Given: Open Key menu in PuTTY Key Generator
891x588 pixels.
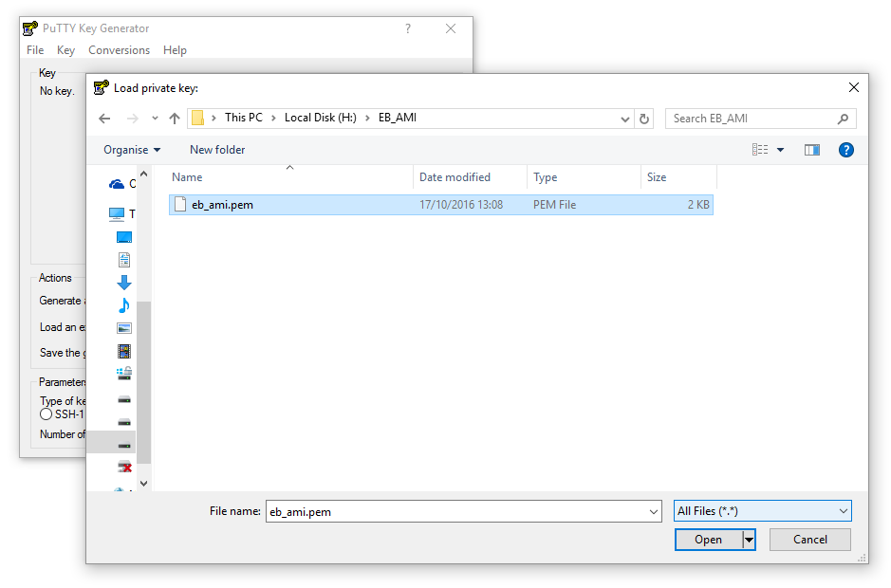Looking at the screenshot, I should click(x=65, y=50).
